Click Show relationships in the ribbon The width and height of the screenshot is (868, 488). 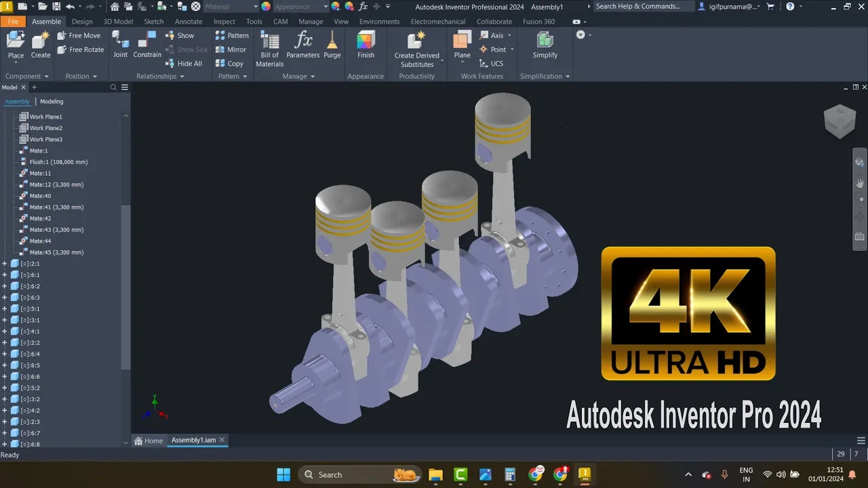[x=180, y=35]
